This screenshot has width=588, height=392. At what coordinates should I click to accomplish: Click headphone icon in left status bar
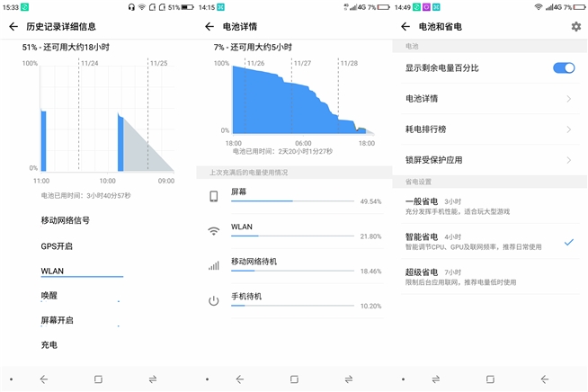pyautogui.click(x=131, y=7)
